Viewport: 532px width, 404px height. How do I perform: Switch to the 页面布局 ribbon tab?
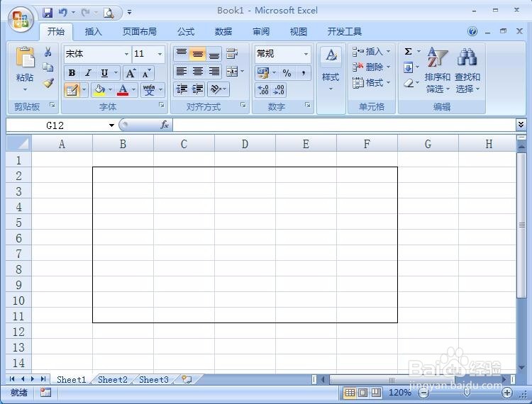[140, 32]
